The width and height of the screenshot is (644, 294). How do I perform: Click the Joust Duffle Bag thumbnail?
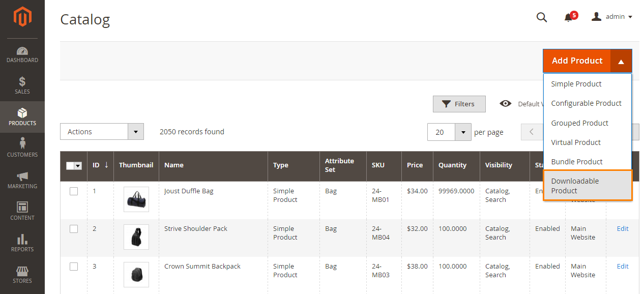[x=136, y=199]
